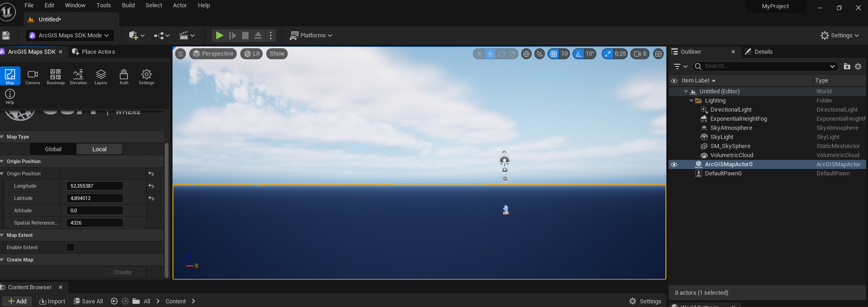The height and width of the screenshot is (307, 868).
Task: Toggle rotation snapping in viewport
Action: [579, 54]
